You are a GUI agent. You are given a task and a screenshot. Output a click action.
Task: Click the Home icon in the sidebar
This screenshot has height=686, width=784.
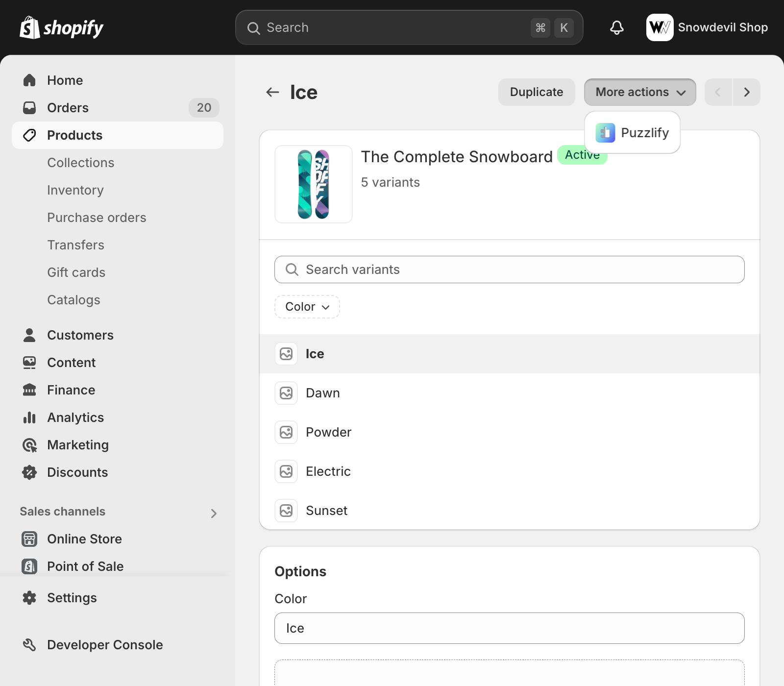[29, 80]
